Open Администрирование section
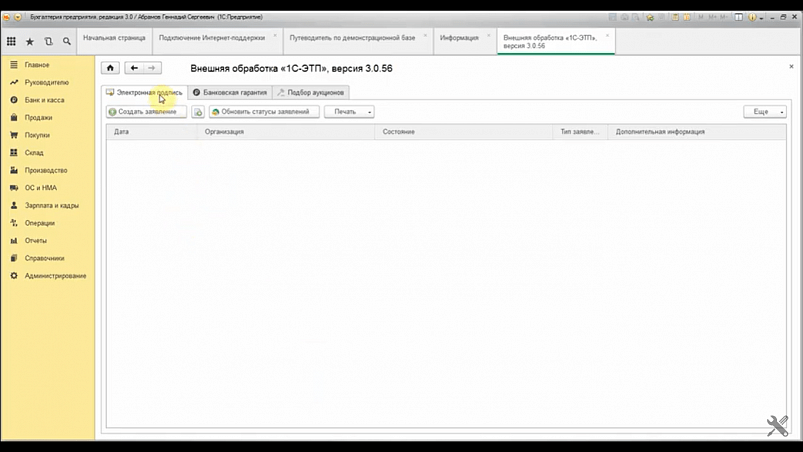 coord(55,275)
